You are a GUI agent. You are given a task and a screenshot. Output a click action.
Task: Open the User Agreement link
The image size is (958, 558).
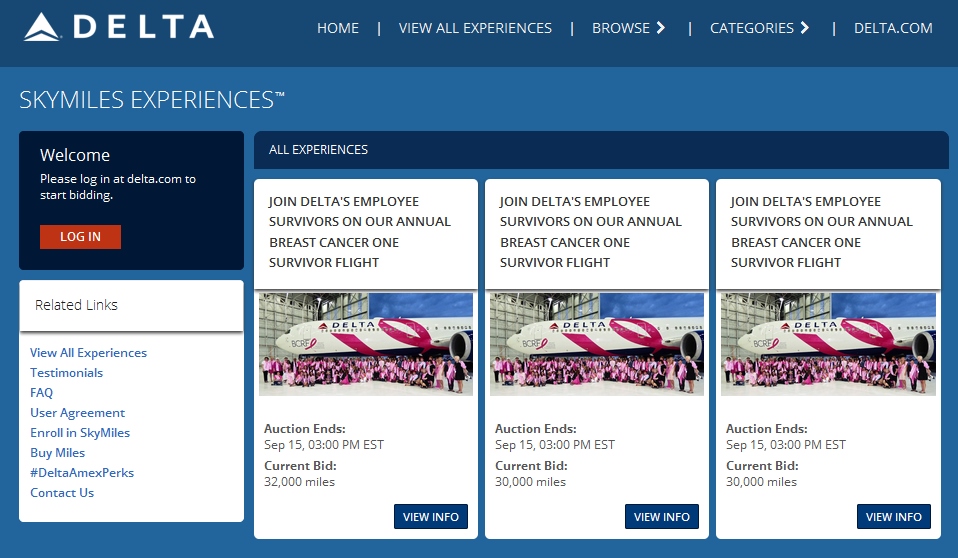[x=77, y=413]
